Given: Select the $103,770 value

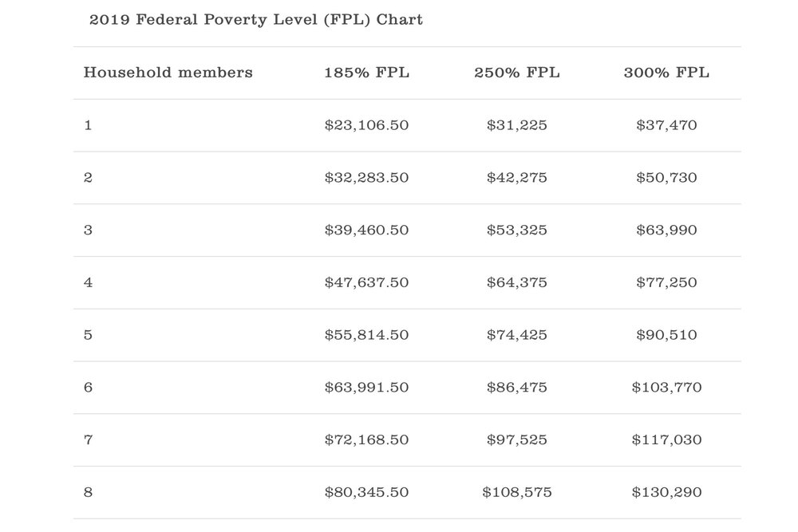Looking at the screenshot, I should click(x=666, y=387).
